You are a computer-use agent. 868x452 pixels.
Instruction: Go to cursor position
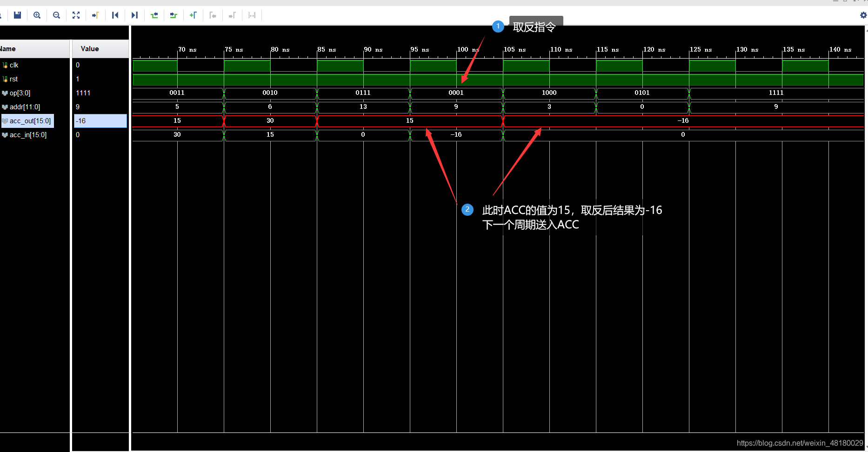pyautogui.click(x=95, y=15)
